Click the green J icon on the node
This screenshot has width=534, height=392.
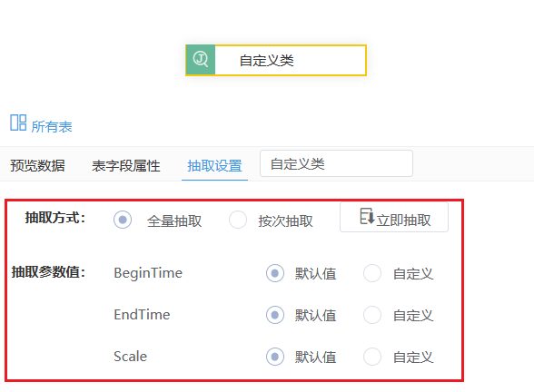(x=200, y=60)
